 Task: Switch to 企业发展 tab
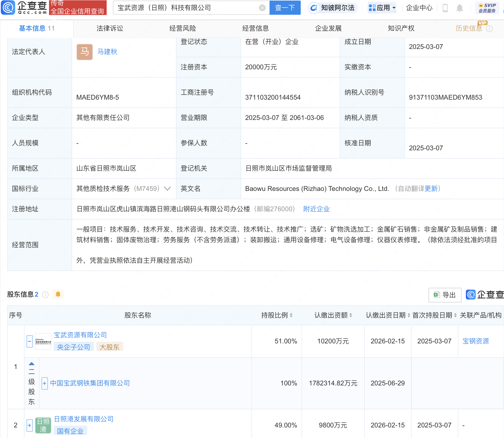(x=328, y=28)
